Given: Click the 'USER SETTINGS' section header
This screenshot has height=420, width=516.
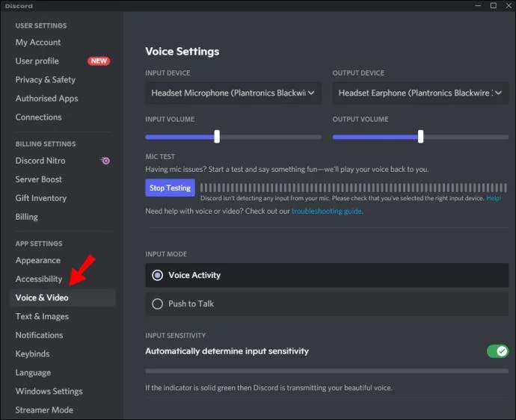Looking at the screenshot, I should click(x=41, y=25).
